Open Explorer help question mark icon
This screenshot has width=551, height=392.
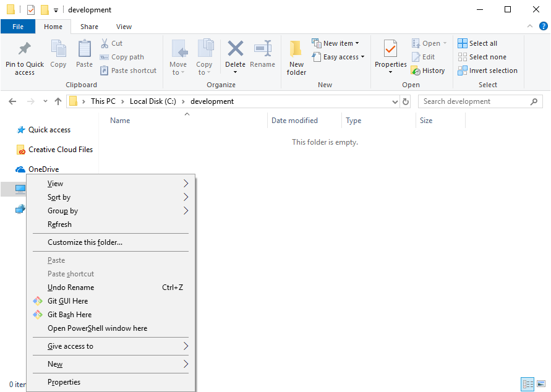(543, 27)
